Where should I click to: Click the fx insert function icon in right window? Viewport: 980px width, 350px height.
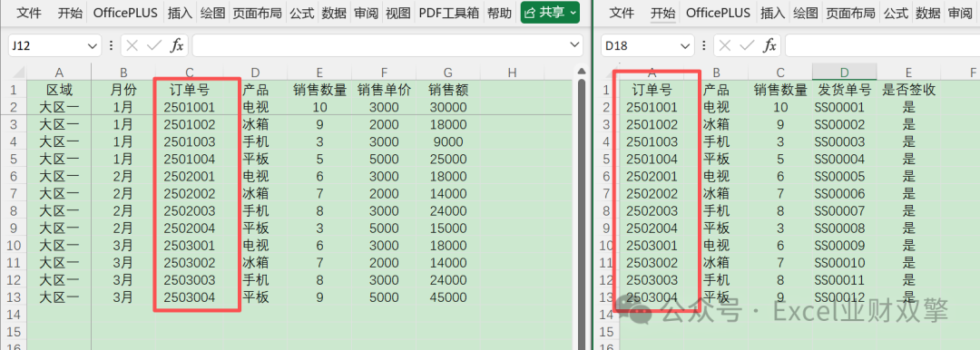770,45
